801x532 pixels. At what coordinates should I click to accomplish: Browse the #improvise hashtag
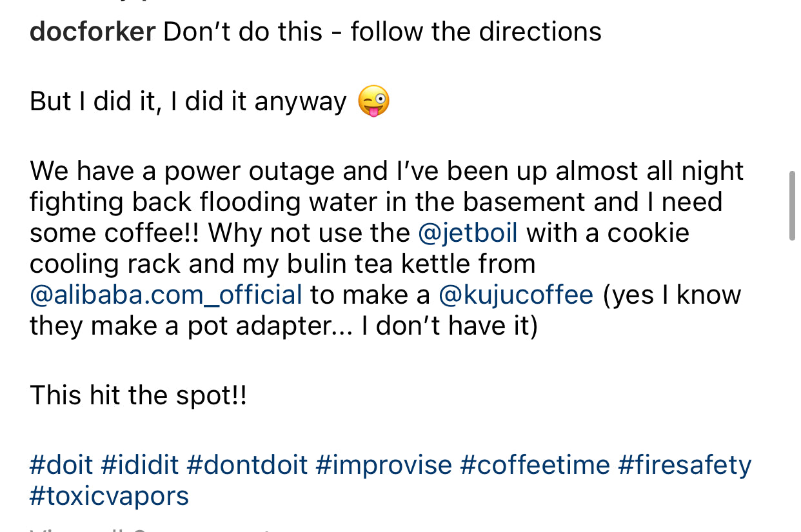pos(384,465)
